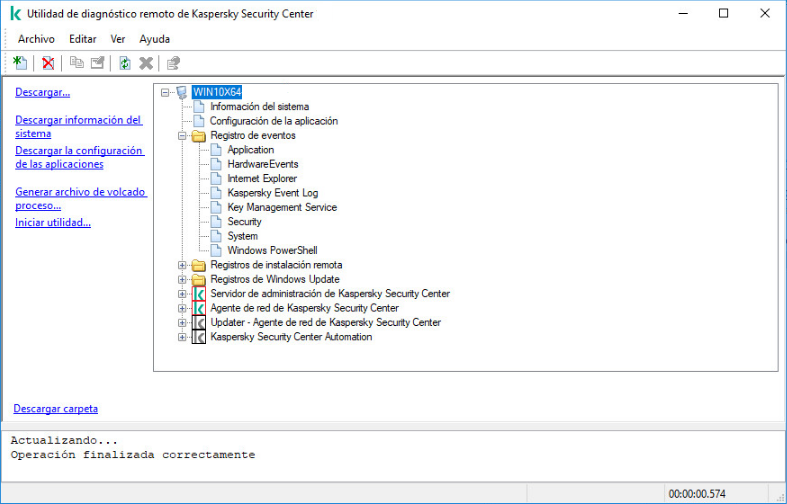Select Windows PowerShell log entry
Viewport: 787px width, 504px height.
point(272,251)
